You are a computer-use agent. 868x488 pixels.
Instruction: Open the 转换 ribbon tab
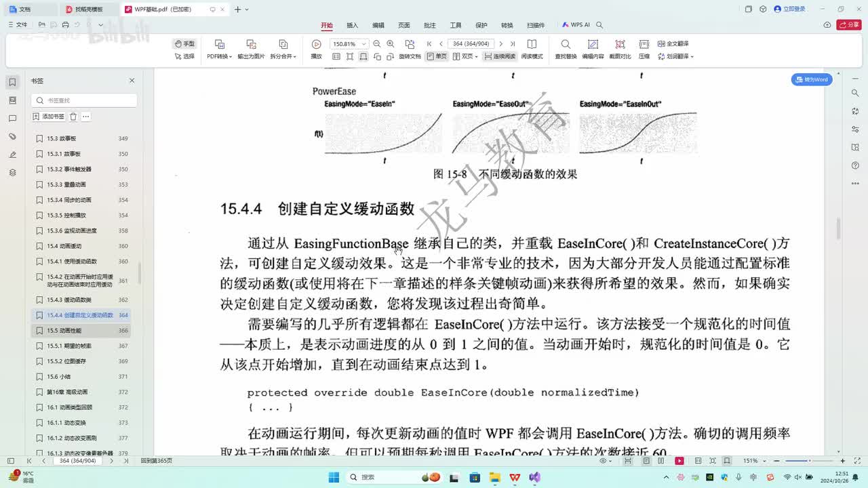pyautogui.click(x=507, y=25)
